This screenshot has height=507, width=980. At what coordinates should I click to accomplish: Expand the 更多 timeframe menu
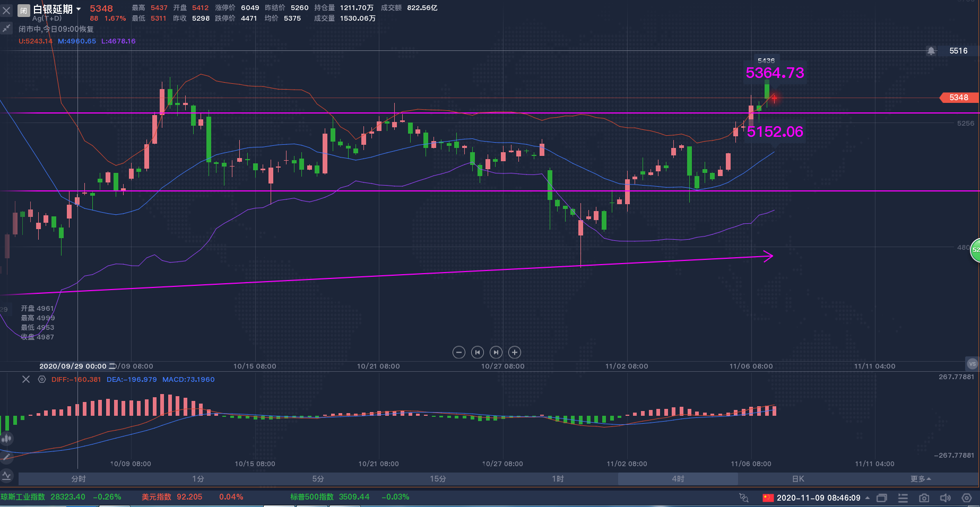921,479
